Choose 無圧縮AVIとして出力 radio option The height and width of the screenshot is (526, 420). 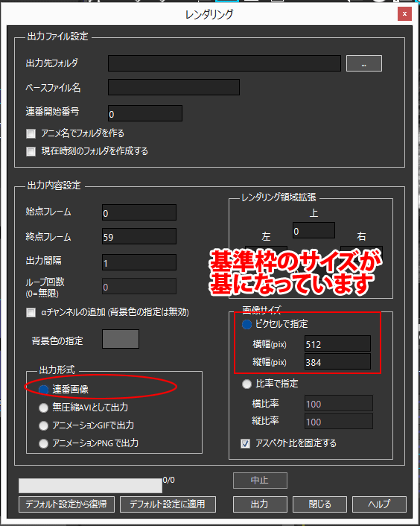coord(44,408)
